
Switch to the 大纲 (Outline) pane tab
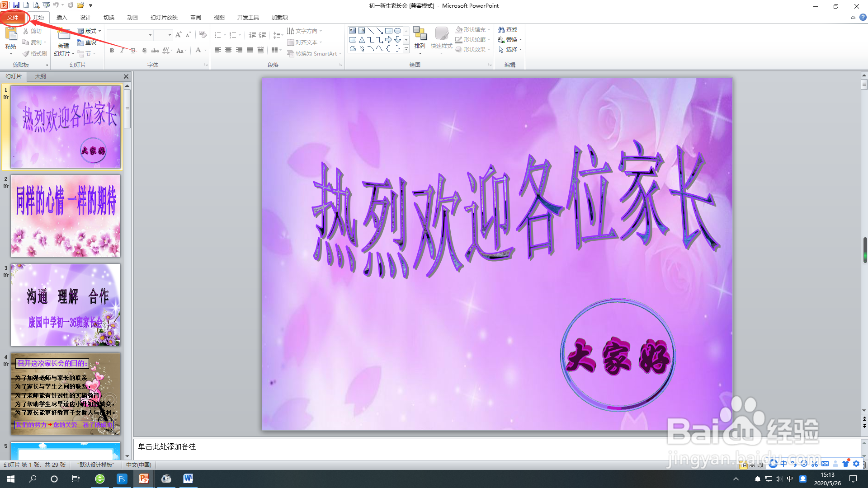41,76
